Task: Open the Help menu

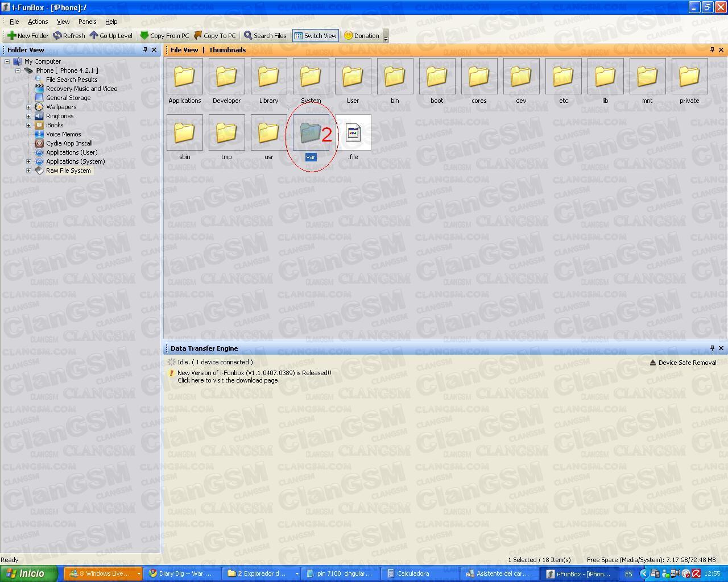Action: coord(111,22)
